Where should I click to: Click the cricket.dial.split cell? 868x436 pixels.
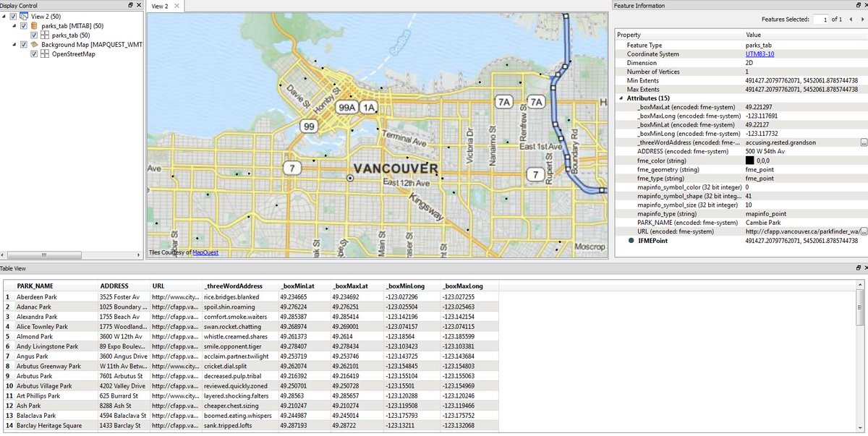(x=239, y=366)
